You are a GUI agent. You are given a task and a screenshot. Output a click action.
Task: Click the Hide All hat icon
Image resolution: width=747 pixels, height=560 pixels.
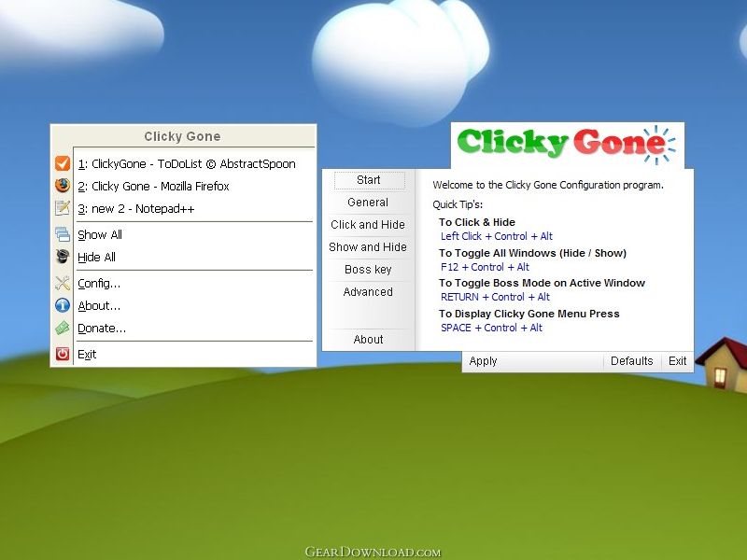63,257
